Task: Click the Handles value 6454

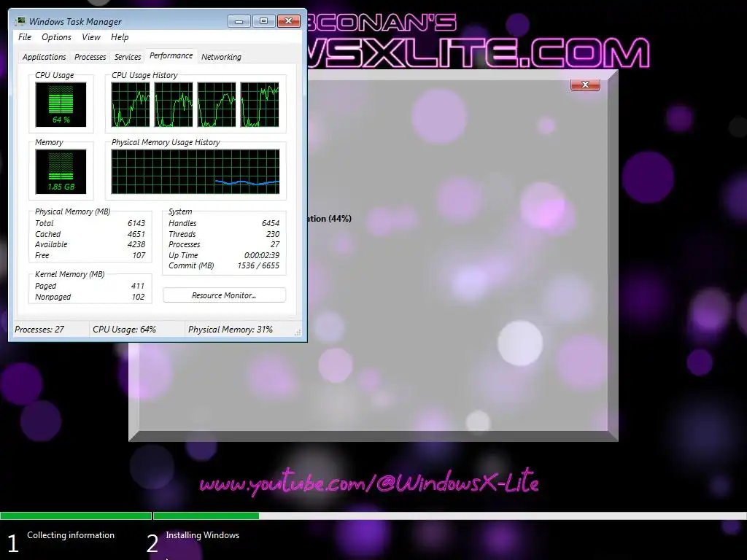Action: click(x=271, y=223)
